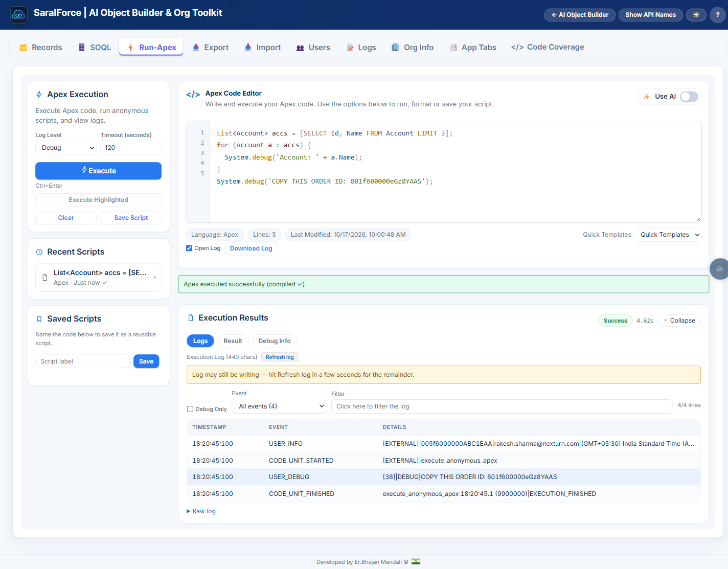728x569 pixels.
Task: Click the folder icon of the Records tab
Action: tap(23, 48)
